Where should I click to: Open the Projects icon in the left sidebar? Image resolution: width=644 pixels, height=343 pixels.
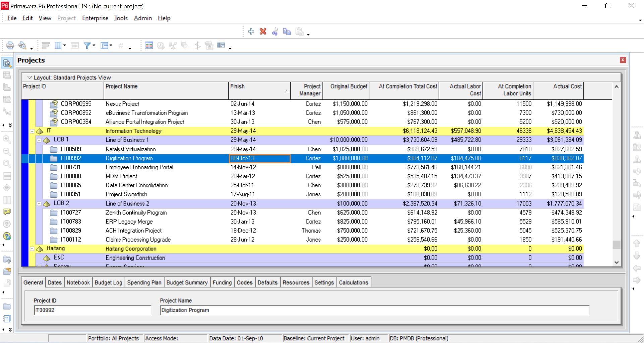point(7,63)
